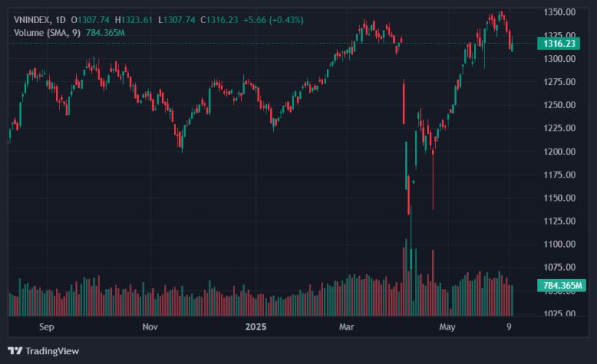Viewport: 597px width, 364px height.
Task: Click the Nov label on time axis
Action: [150, 327]
